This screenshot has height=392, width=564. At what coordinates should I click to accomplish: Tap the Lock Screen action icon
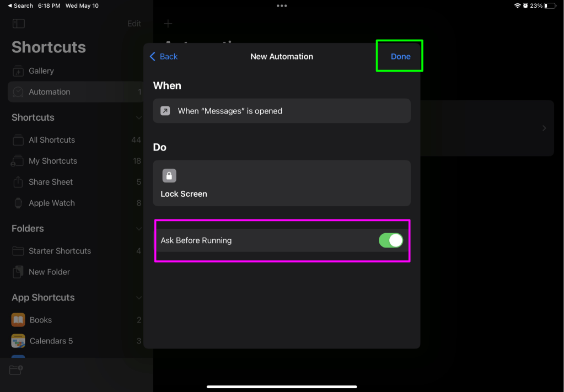(169, 176)
